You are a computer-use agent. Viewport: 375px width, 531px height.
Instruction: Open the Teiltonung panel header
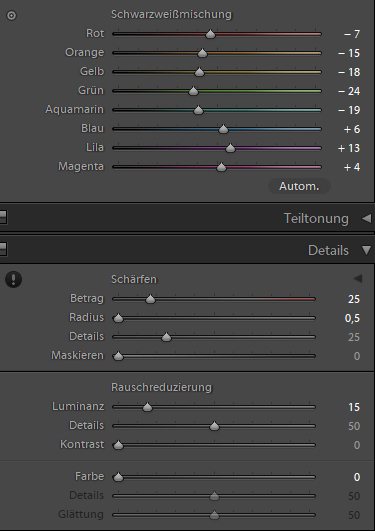click(x=316, y=218)
